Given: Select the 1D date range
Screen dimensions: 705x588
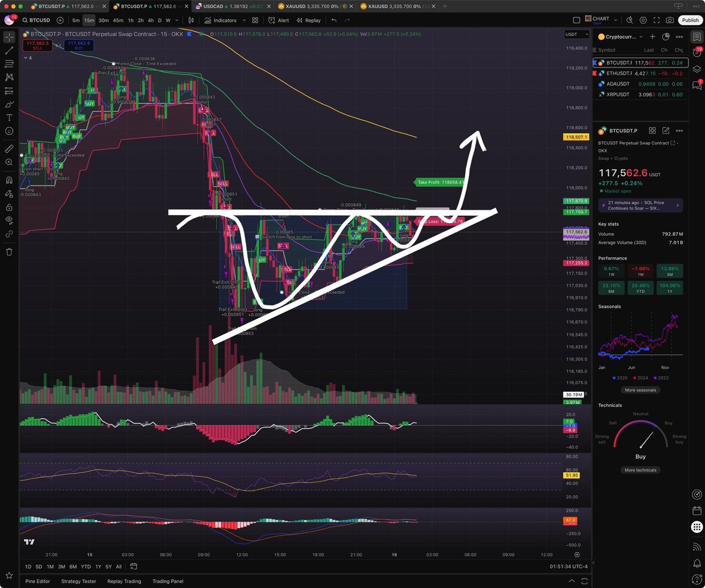Looking at the screenshot, I should [28, 567].
